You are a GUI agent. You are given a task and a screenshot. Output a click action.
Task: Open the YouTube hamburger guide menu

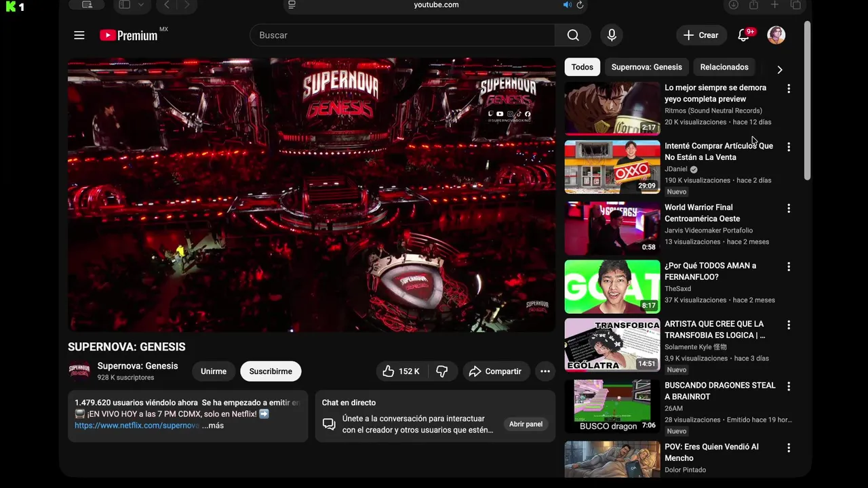[x=79, y=35]
